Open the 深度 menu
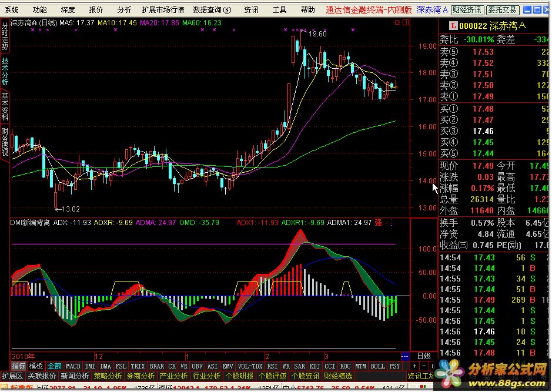 (x=68, y=10)
